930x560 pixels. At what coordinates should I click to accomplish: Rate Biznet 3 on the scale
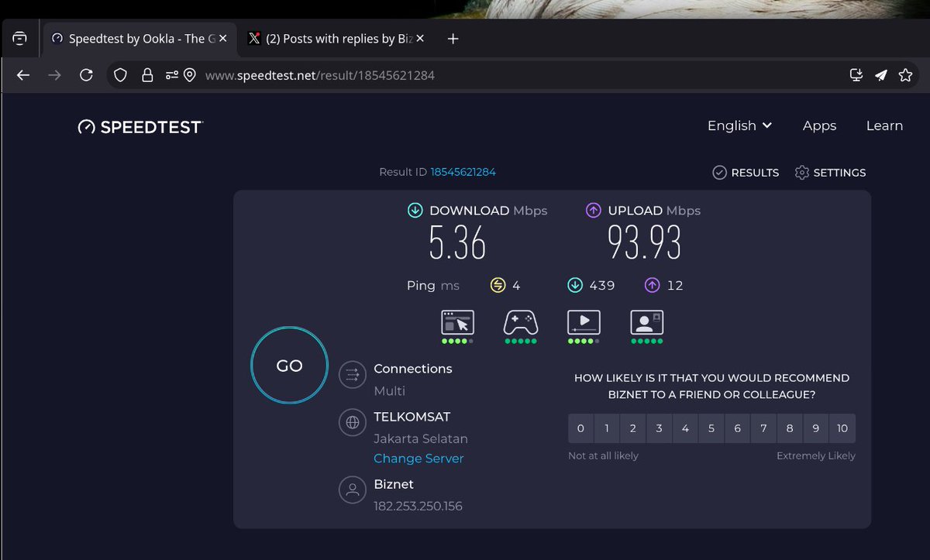(659, 428)
